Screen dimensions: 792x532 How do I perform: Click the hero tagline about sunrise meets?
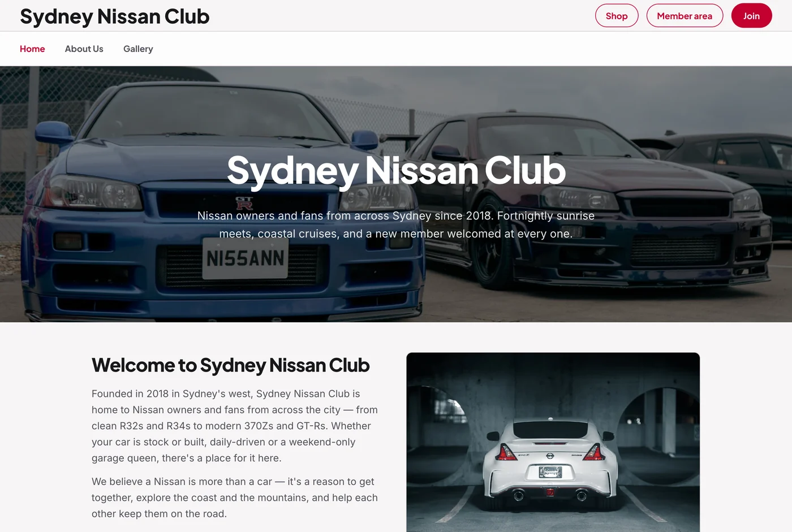point(396,224)
